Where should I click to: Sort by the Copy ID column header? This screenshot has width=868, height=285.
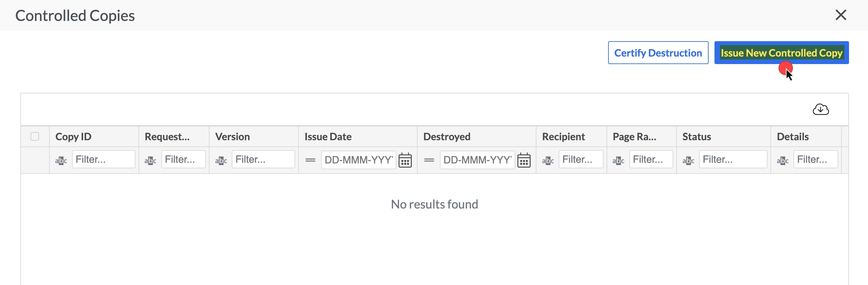pos(73,137)
